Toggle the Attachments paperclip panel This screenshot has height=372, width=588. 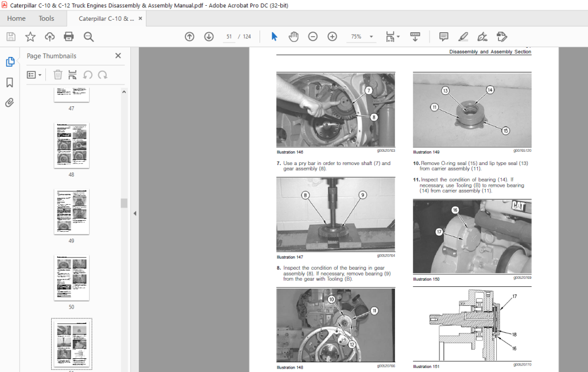10,102
